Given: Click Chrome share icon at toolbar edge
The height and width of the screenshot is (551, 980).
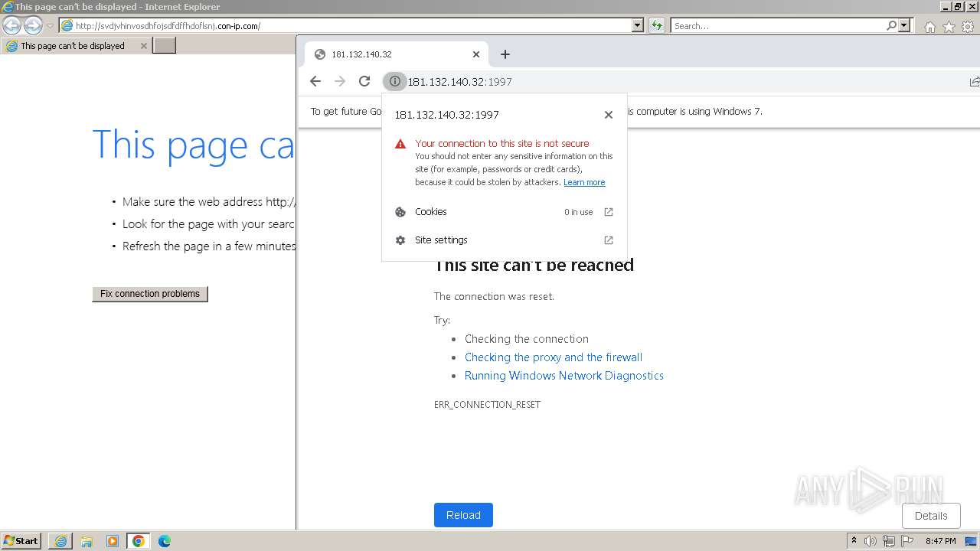Looking at the screenshot, I should click(x=974, y=81).
